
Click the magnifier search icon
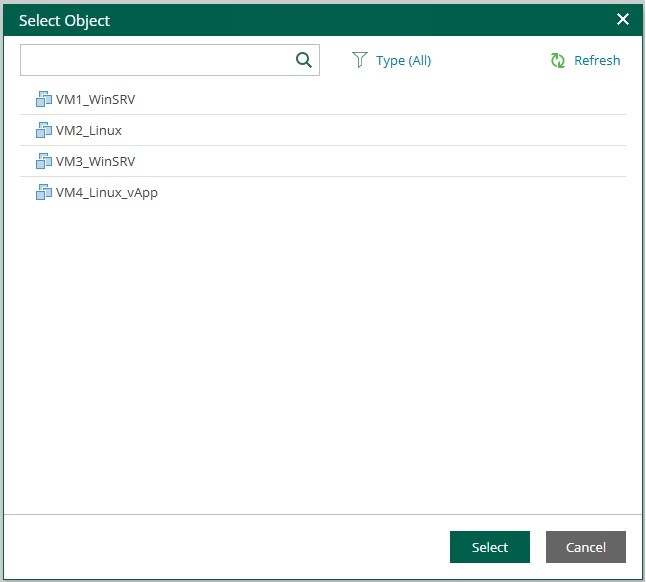(304, 60)
